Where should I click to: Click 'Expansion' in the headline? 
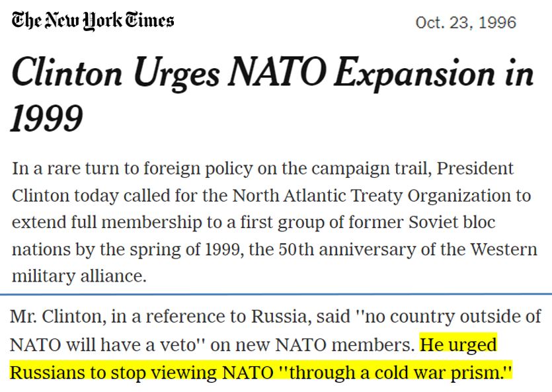414,75
